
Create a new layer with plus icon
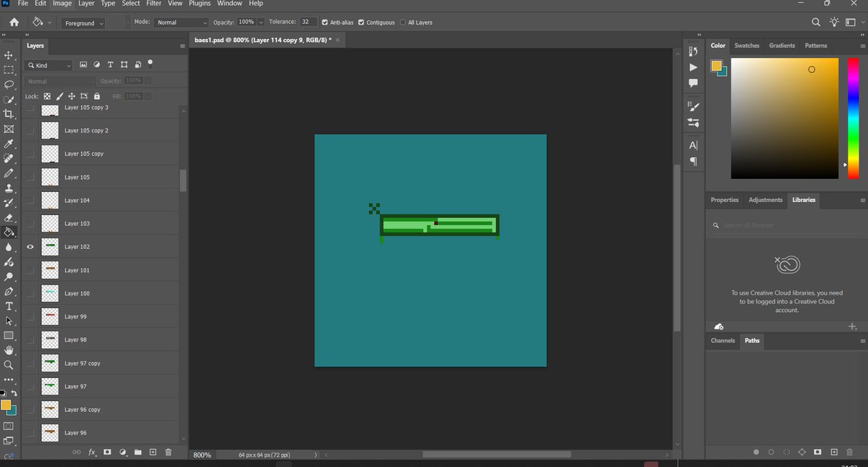153,453
